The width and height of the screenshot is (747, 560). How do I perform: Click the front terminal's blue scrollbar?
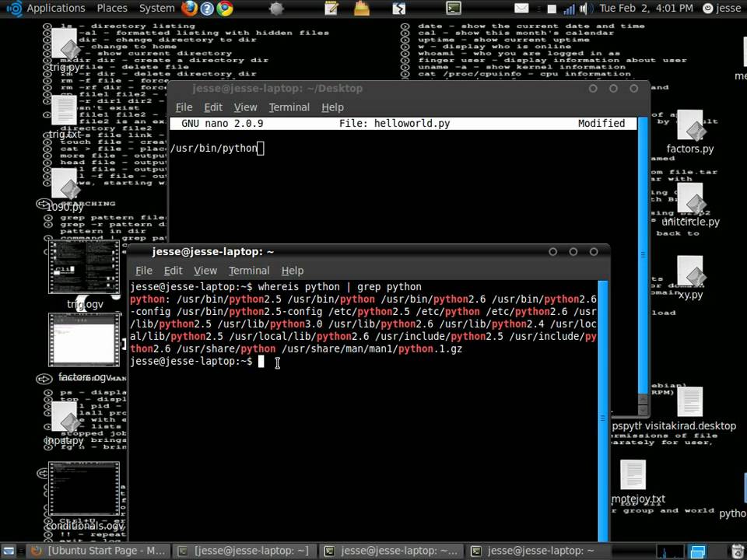click(602, 411)
